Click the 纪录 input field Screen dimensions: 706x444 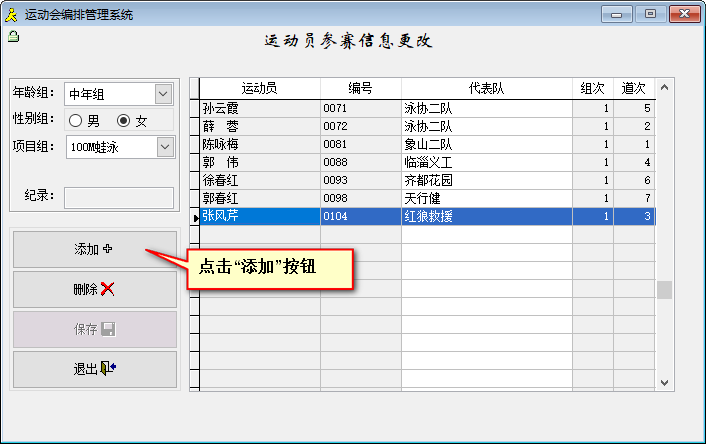tap(119, 196)
